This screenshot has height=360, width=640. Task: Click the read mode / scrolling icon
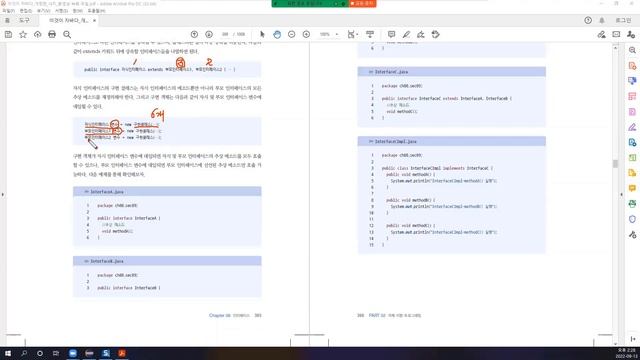370,35
